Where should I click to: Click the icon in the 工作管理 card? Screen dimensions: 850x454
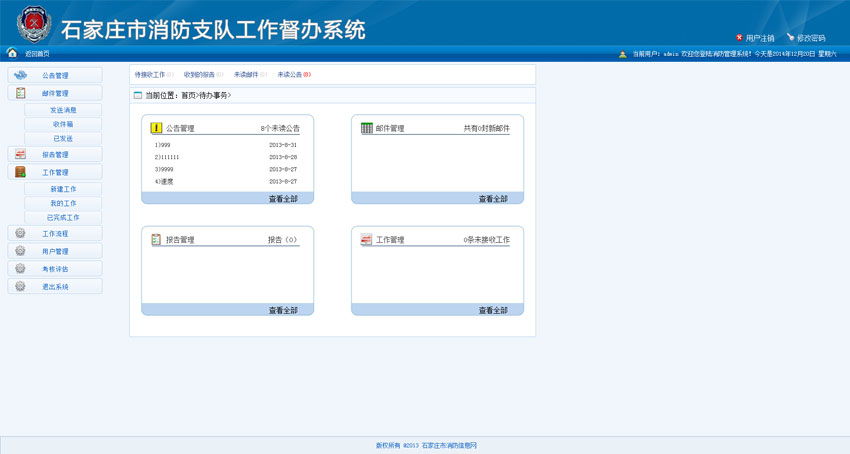pyautogui.click(x=366, y=240)
